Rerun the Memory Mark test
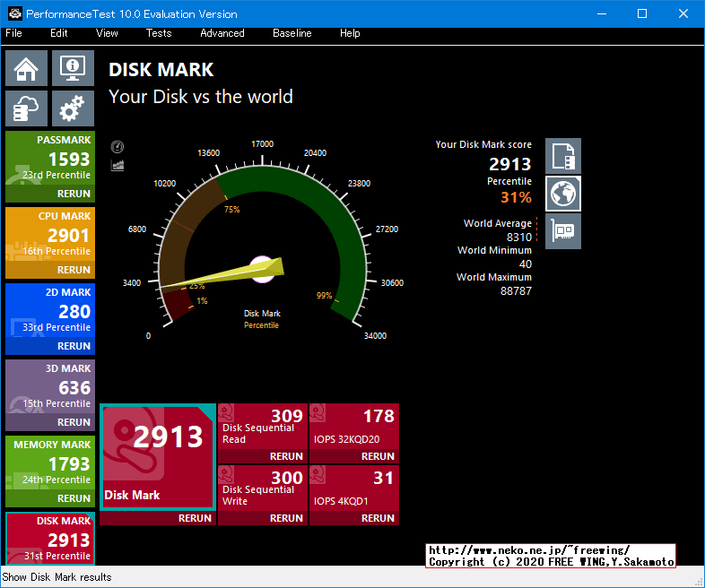Screen dimensions: 705x588 tap(74, 498)
